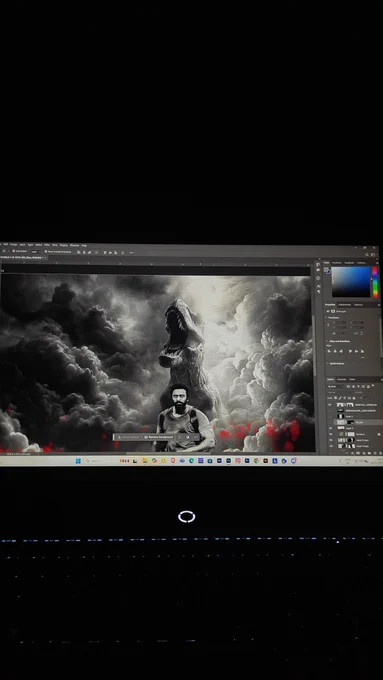Open the Windows Start menu
Viewport: 383px width, 680px height.
pos(78,461)
